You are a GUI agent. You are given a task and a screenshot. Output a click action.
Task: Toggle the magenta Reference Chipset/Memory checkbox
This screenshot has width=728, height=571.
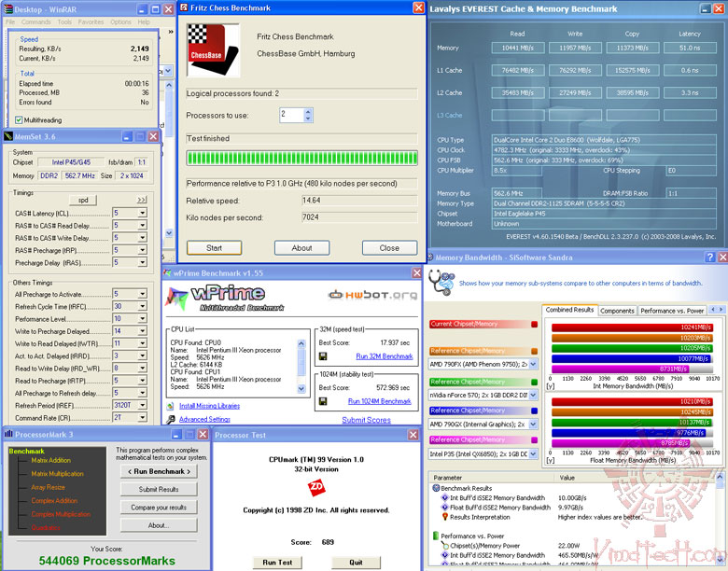(534, 440)
